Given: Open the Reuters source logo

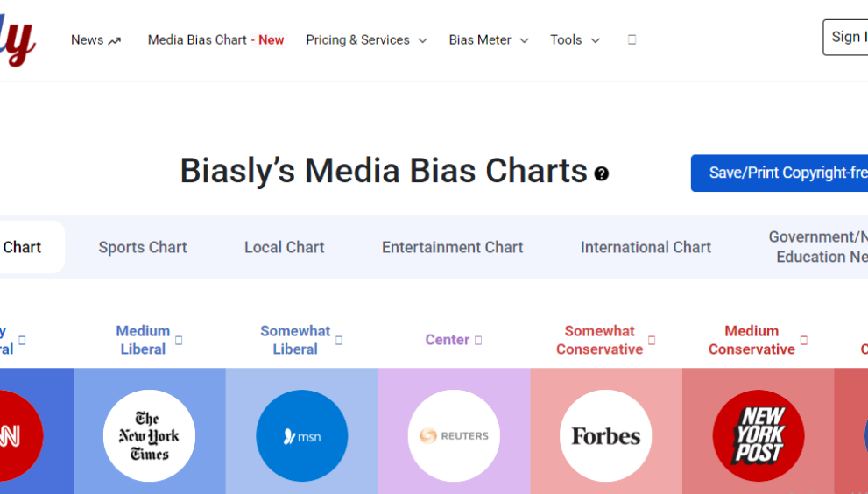Looking at the screenshot, I should 454,435.
